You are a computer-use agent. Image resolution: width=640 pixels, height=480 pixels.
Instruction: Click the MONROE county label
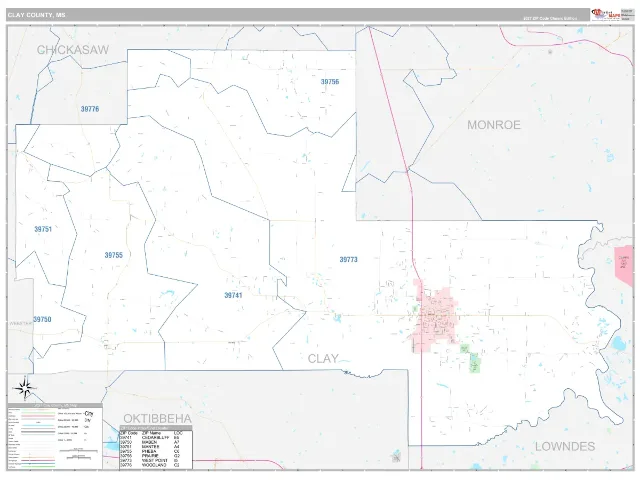coord(494,125)
